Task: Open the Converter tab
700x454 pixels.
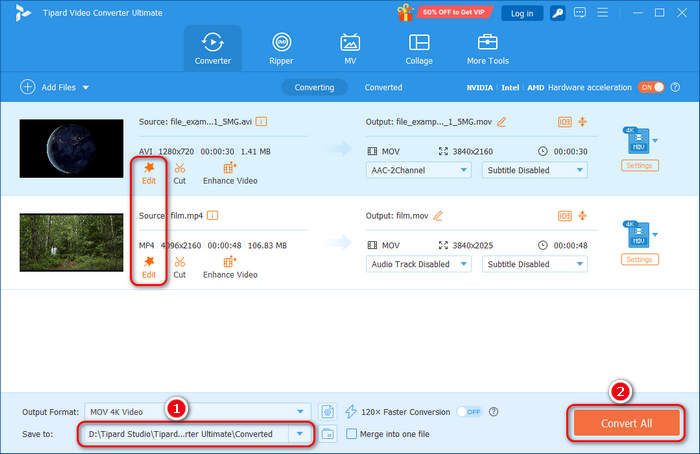Action: 212,49
